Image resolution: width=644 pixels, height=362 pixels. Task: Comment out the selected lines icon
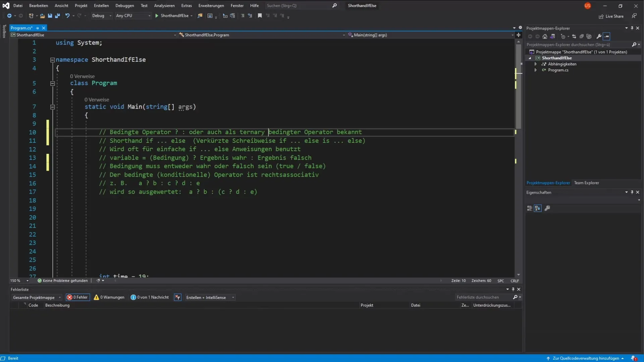pos(243,16)
